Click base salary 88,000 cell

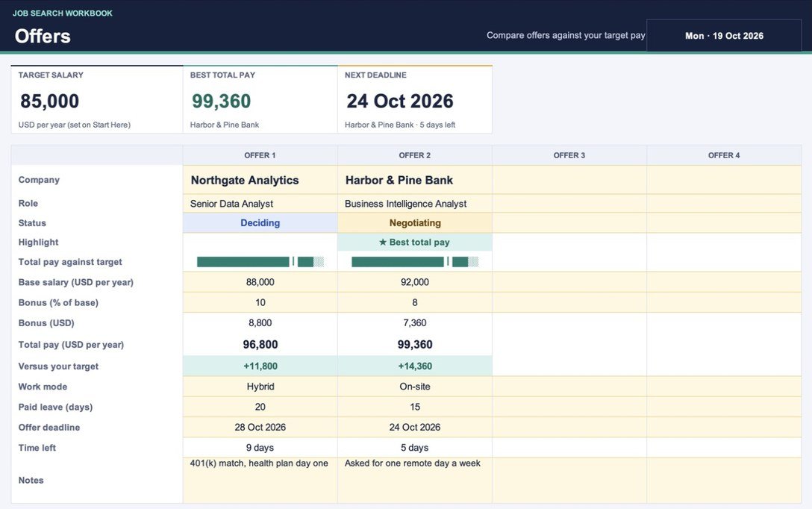pos(260,282)
